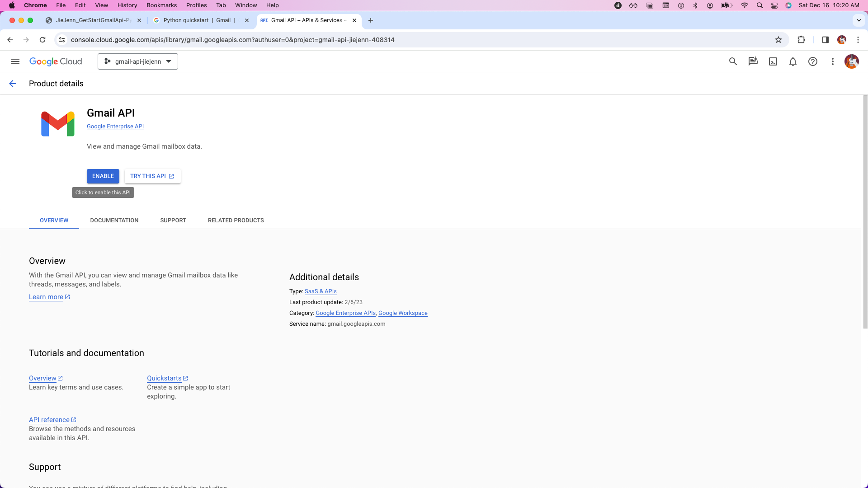
Task: Click the Gmail API logo image
Action: (58, 124)
